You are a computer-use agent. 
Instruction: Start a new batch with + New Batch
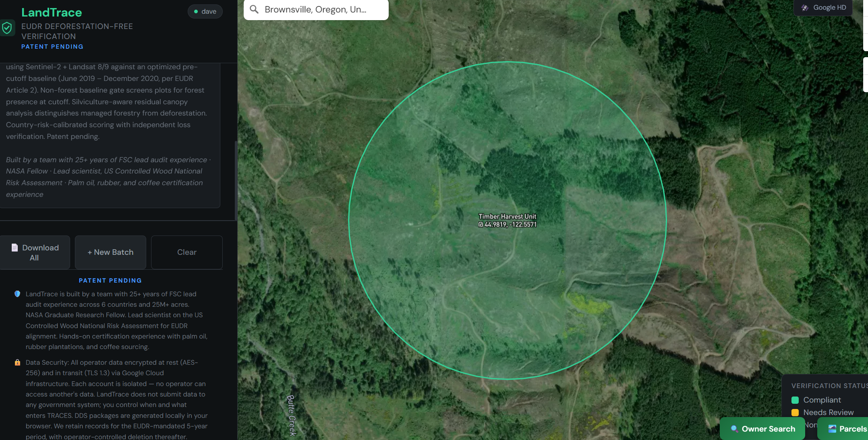[x=110, y=252]
